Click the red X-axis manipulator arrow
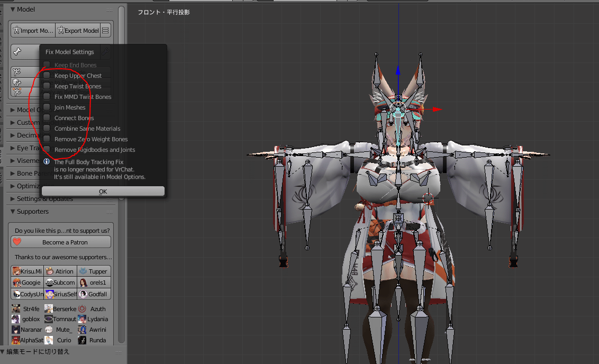 tap(437, 109)
